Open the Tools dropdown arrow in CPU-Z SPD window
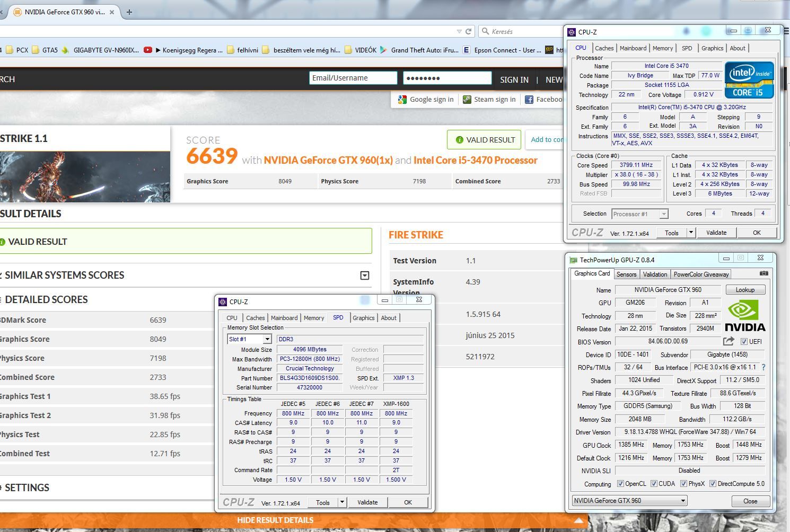Image resolution: width=790 pixels, height=532 pixels. 342,502
